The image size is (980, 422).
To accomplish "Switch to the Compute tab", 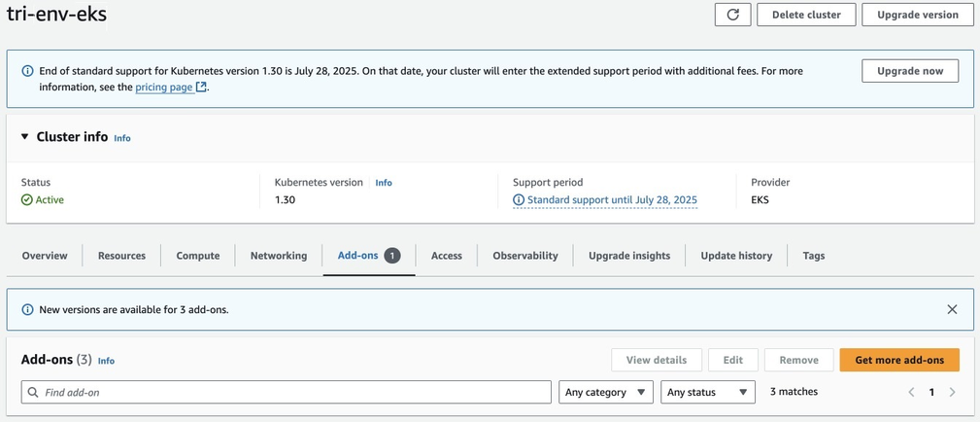I will point(198,256).
